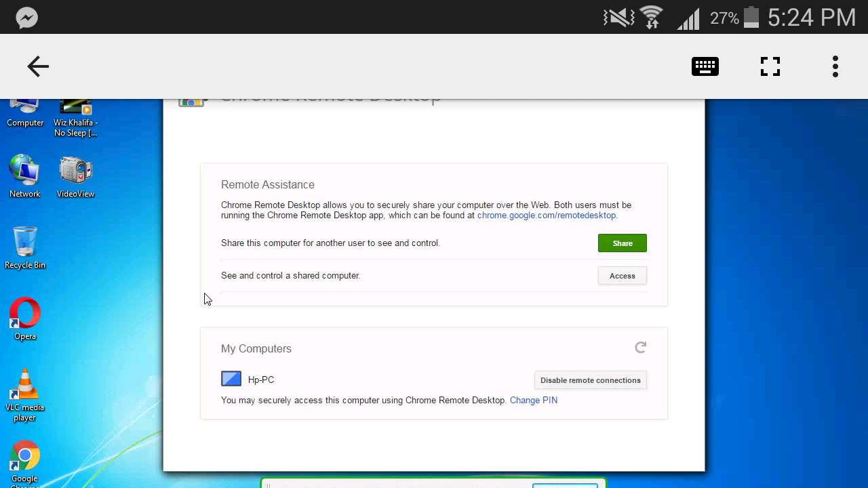Viewport: 868px width, 488px height.
Task: Refresh the My Computers list
Action: 641,348
